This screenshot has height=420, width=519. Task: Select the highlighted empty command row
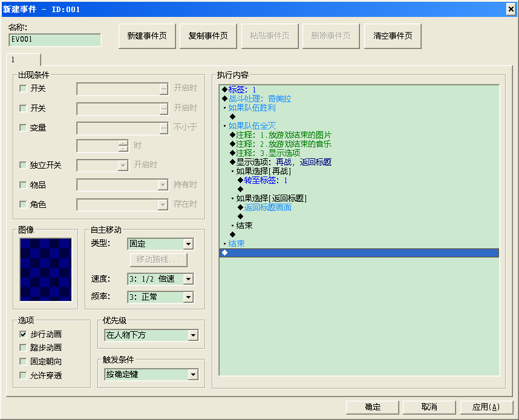click(x=359, y=253)
